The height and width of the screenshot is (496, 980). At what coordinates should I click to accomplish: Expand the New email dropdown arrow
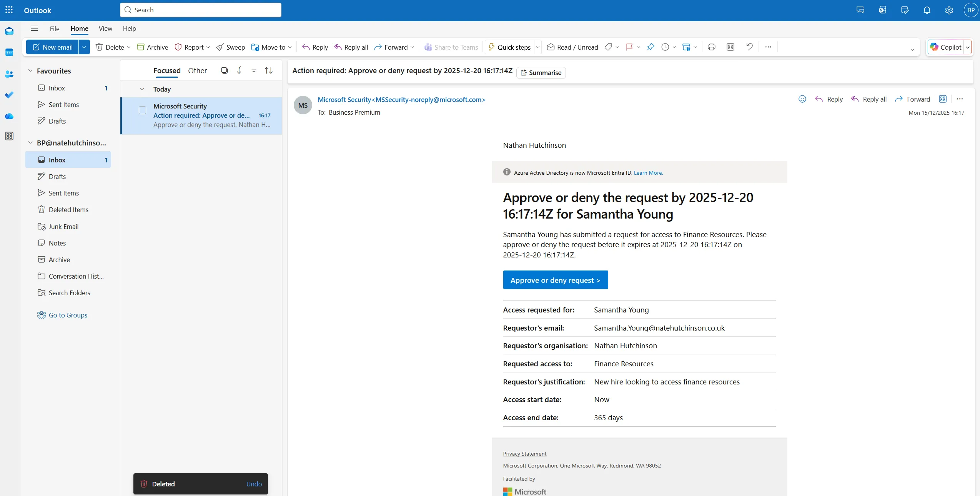pos(84,47)
